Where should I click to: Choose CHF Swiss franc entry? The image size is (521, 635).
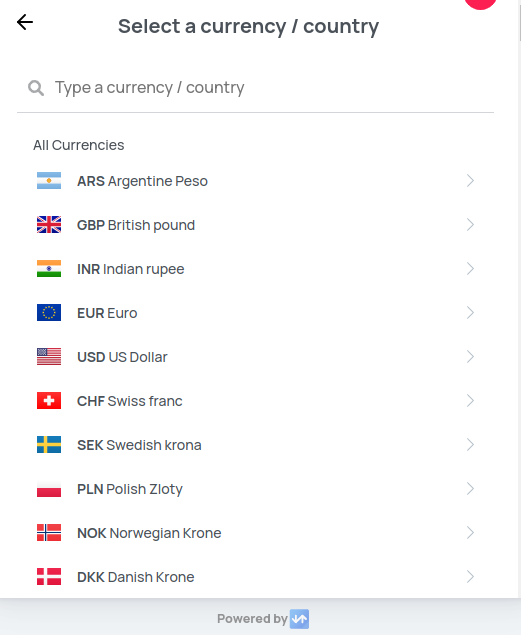255,401
